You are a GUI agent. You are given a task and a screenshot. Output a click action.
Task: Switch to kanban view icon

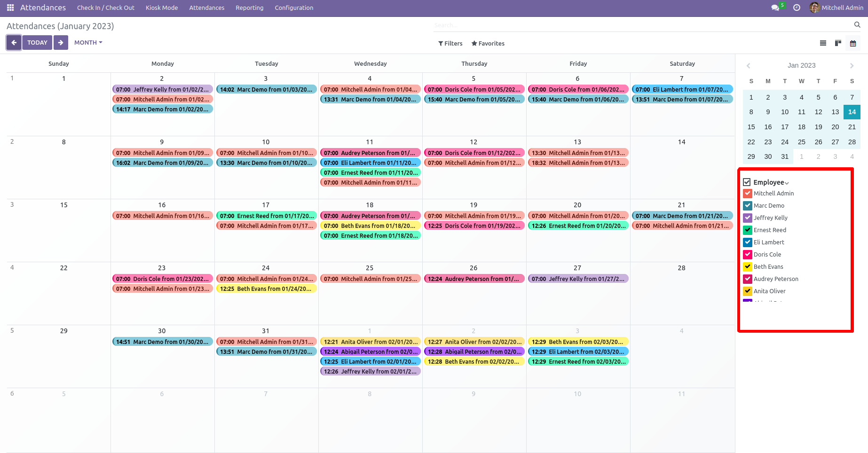[838, 43]
